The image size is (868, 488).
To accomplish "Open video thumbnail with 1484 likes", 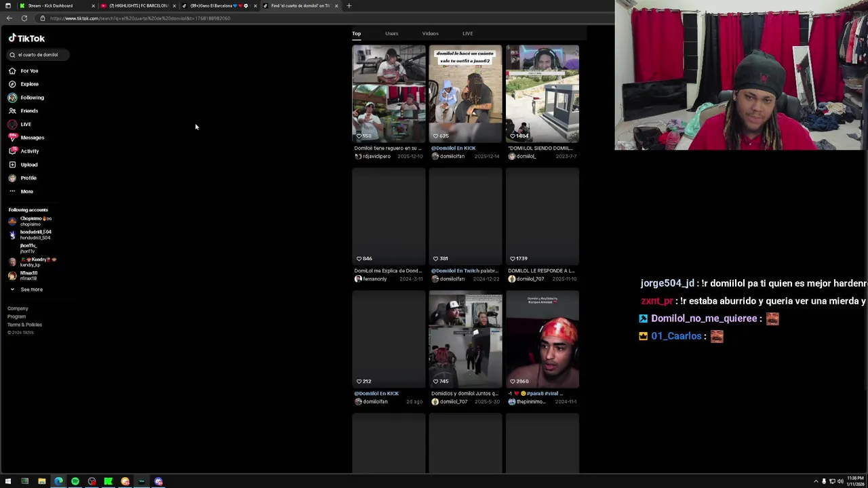I will [542, 94].
